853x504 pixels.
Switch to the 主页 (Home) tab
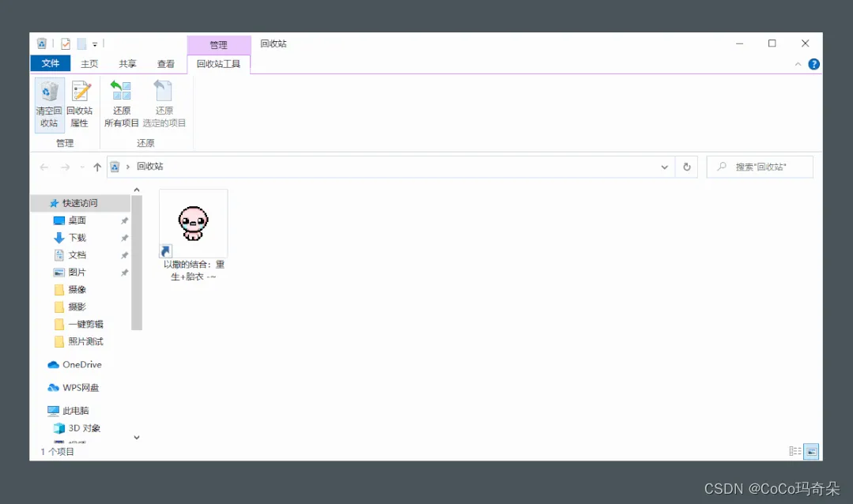[x=89, y=64]
